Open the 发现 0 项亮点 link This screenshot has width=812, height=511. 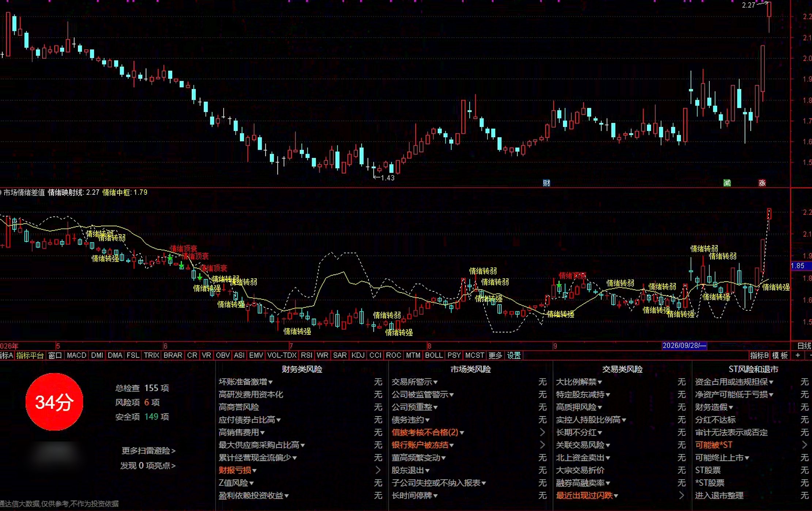148,466
